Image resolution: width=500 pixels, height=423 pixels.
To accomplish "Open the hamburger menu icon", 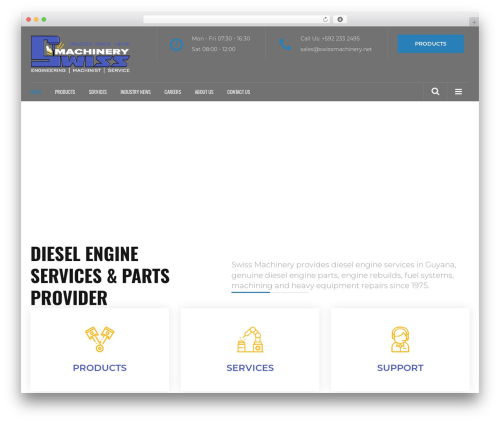I will point(458,91).
